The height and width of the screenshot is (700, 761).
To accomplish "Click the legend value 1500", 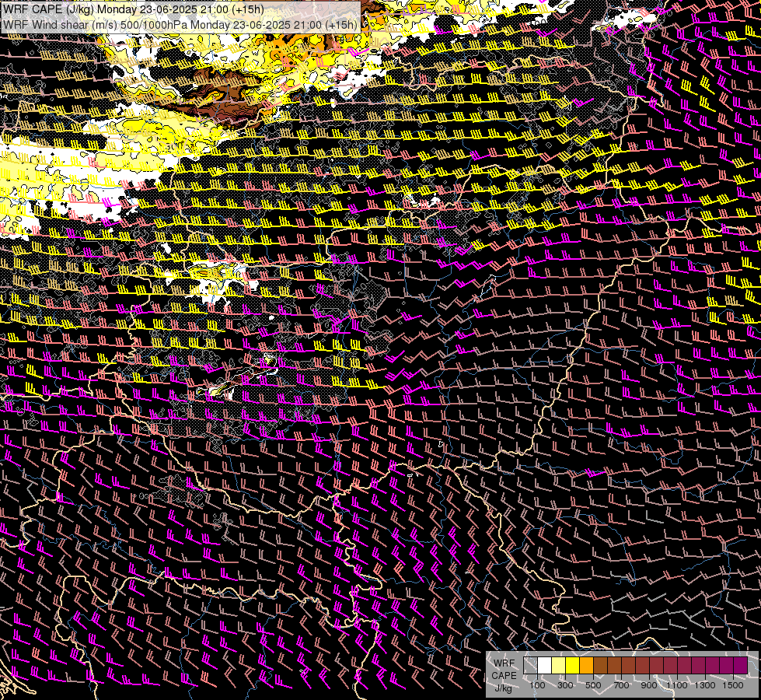I will click(x=733, y=685).
